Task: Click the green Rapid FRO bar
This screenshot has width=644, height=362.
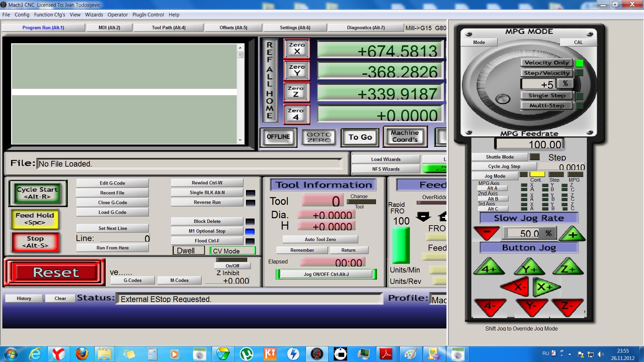Action: coord(401,245)
